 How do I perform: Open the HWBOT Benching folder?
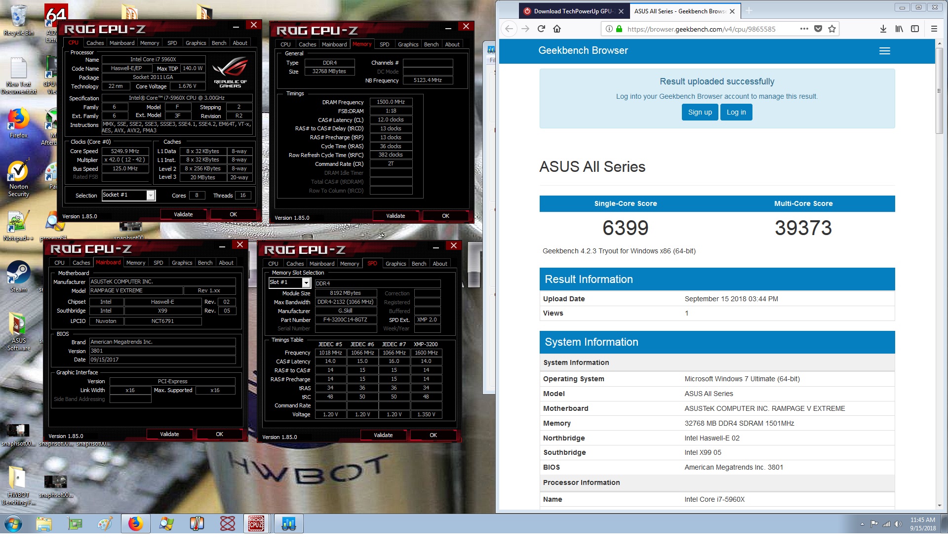click(19, 485)
